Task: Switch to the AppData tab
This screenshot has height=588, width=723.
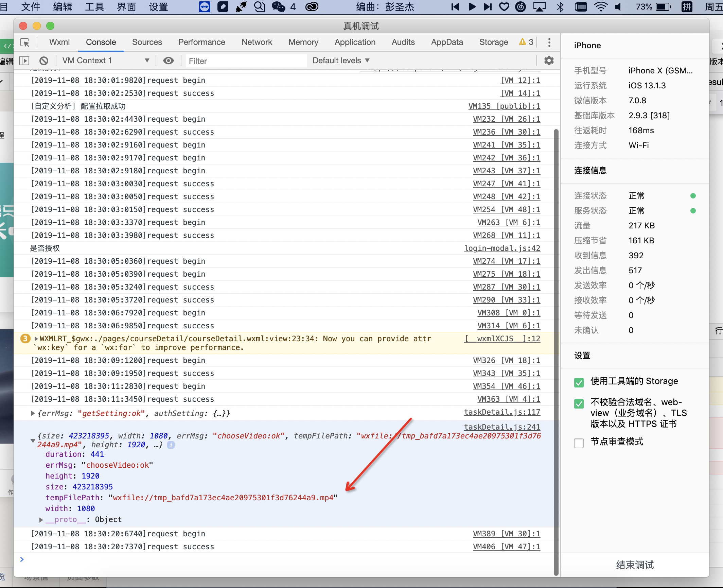Action: (x=447, y=42)
